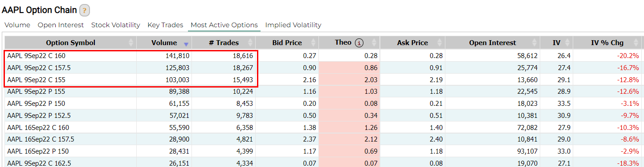Click sort arrows in Option Symbol column header
Image resolution: width=644 pixels, height=167 pixels.
[x=131, y=43]
